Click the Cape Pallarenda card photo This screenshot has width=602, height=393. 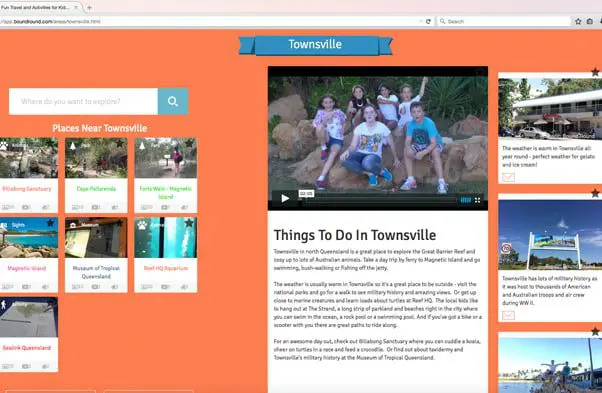96,158
